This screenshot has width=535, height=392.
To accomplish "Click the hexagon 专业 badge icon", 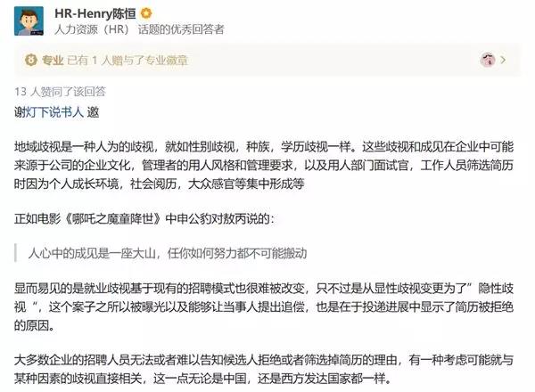I will [x=31, y=61].
